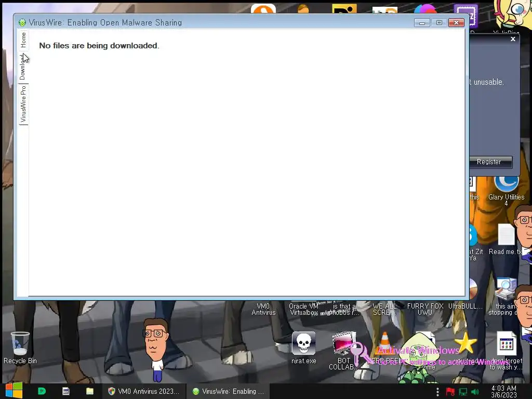Screen dimensions: 532x399
Task: Switch to VM0 Antivirus 2023 taskbar button
Action: [143, 391]
